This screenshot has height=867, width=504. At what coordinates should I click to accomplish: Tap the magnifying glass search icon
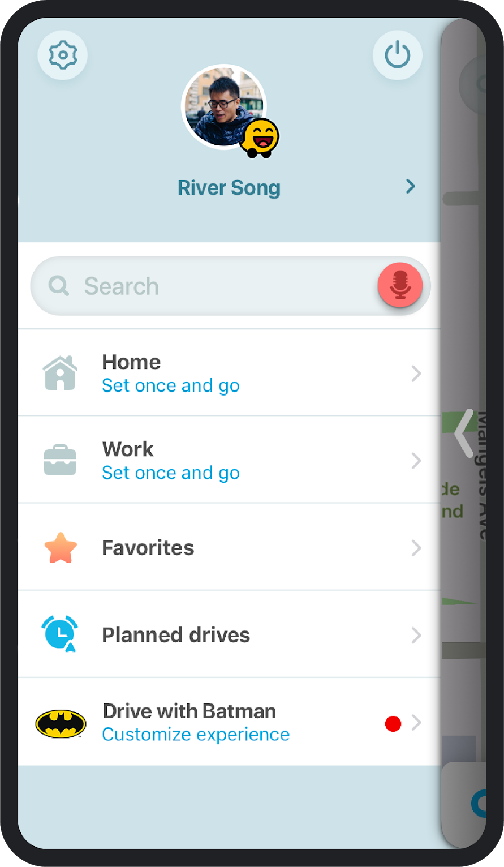(58, 286)
